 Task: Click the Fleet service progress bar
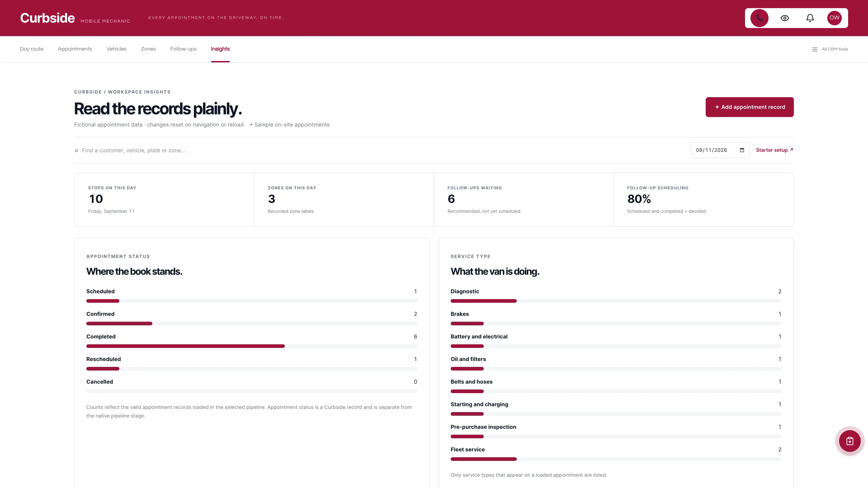[x=616, y=459]
